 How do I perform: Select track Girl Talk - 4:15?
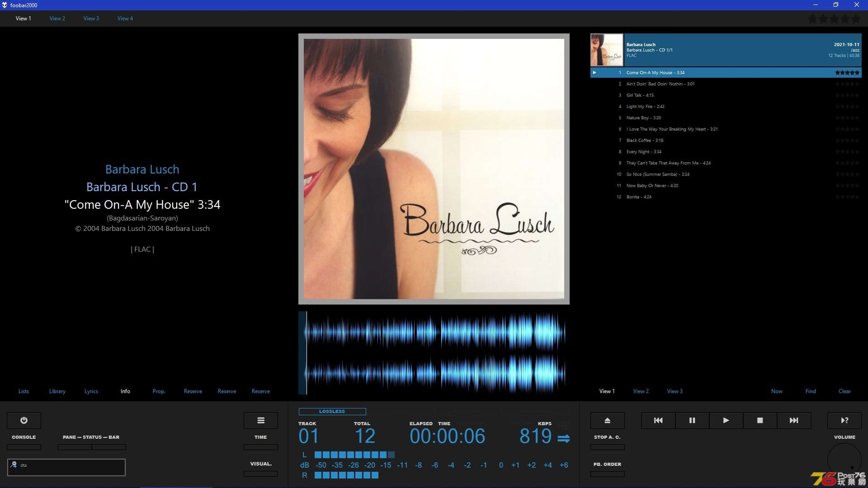point(726,95)
